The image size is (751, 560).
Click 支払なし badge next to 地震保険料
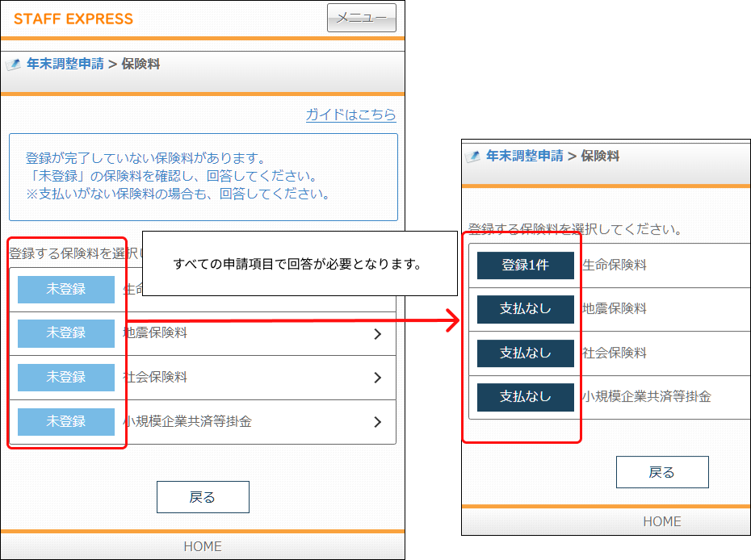coord(526,309)
